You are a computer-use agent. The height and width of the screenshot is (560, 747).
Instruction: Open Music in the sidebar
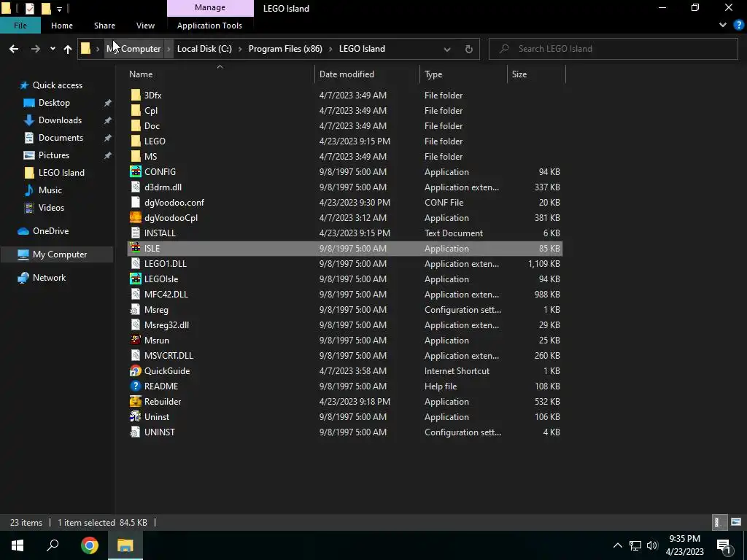pos(50,190)
